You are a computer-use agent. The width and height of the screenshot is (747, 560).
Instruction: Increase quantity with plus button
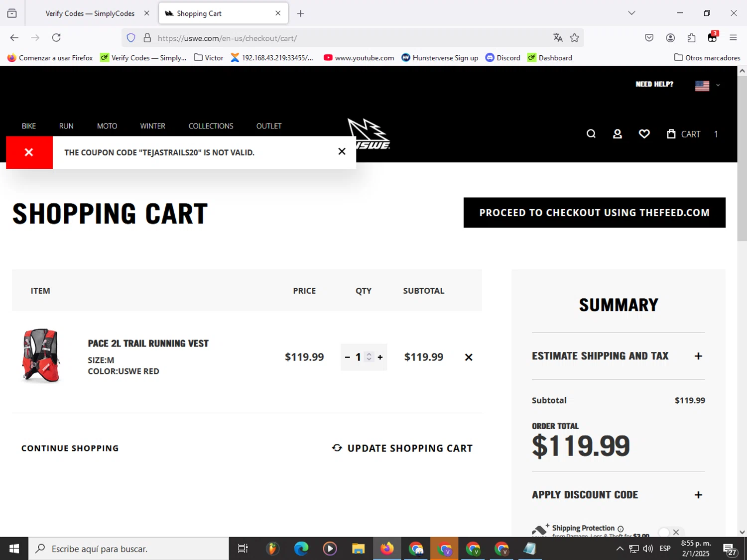point(380,357)
